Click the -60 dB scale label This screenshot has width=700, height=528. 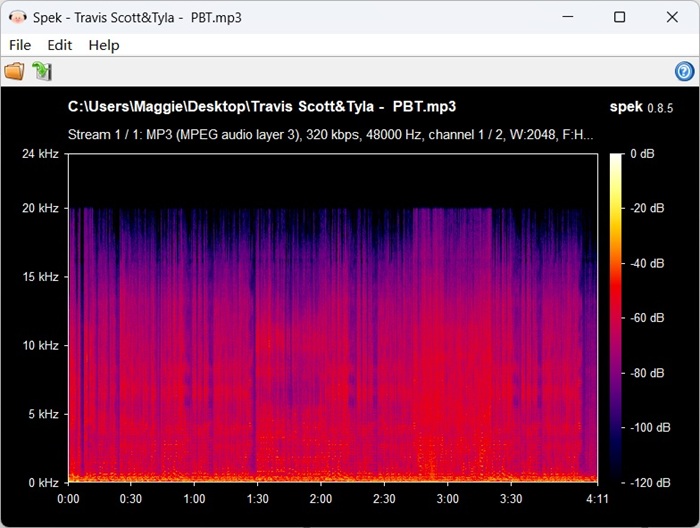click(647, 318)
